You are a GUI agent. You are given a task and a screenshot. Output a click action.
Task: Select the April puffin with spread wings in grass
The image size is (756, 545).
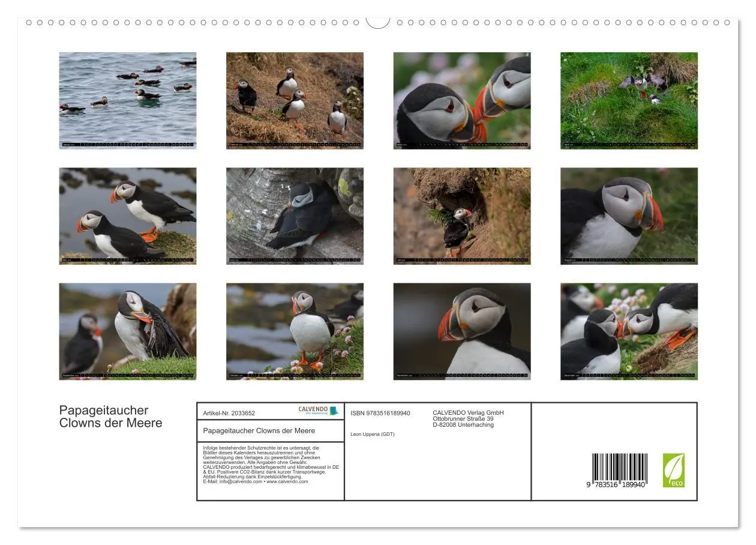tap(629, 100)
